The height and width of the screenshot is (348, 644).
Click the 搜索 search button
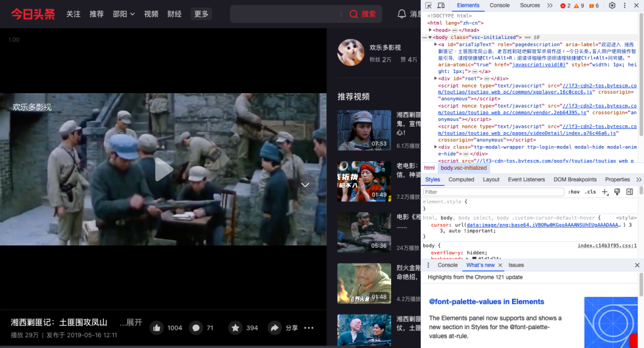pos(362,14)
